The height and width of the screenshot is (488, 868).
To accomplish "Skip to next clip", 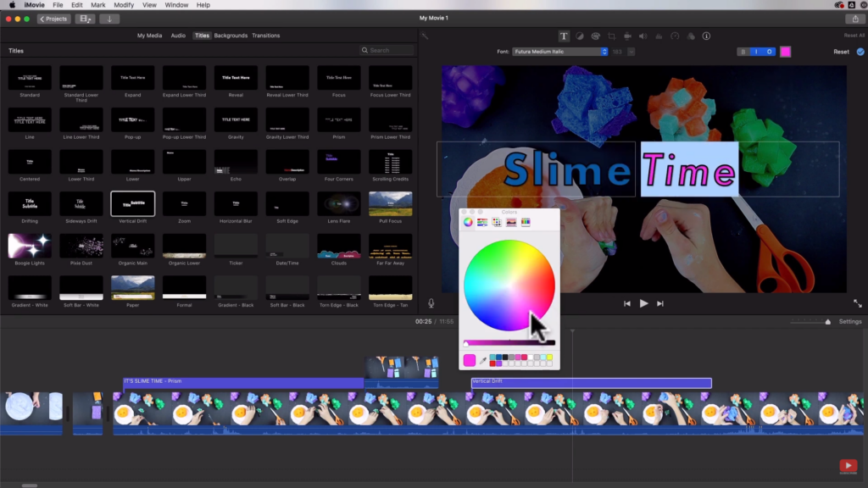I will click(659, 303).
